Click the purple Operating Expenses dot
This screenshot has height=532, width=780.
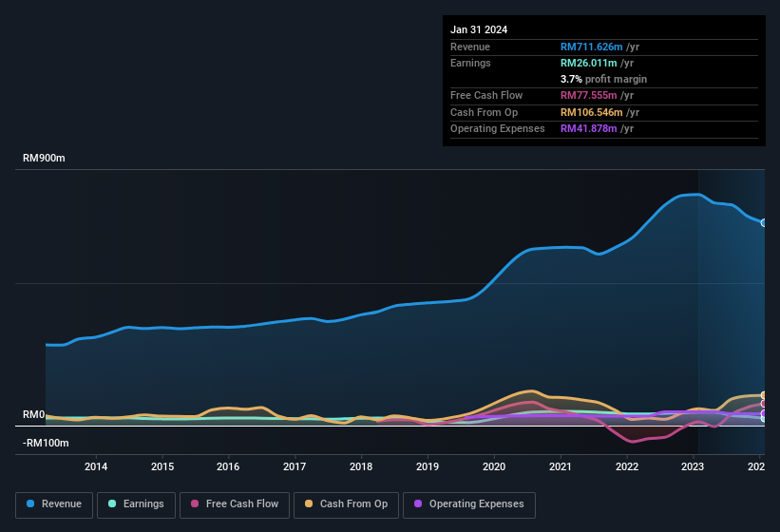(x=418, y=503)
